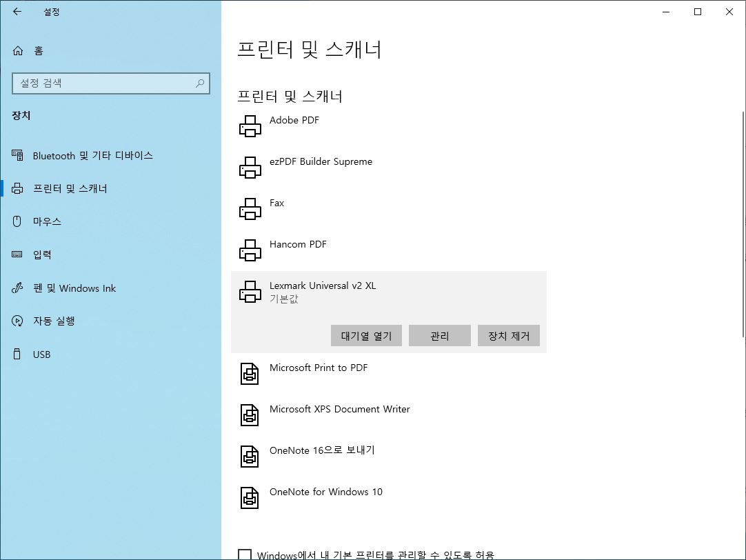Select ezPDF Builder Supreme entry

[321, 162]
